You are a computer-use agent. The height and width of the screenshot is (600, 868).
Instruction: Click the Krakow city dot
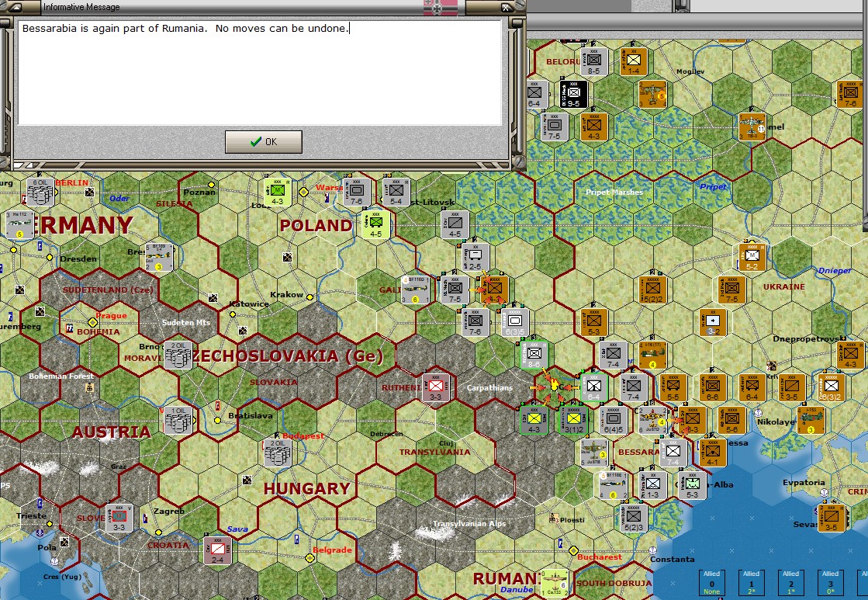click(x=310, y=297)
